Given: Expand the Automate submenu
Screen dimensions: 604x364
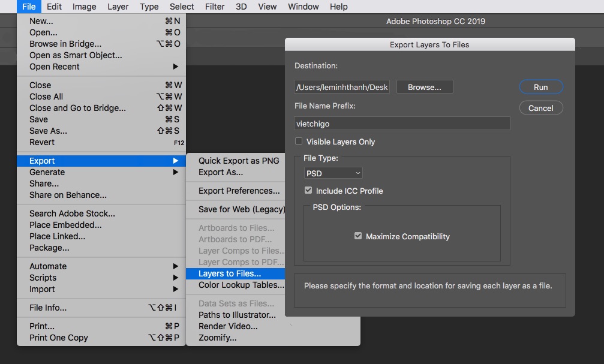Looking at the screenshot, I should pyautogui.click(x=101, y=266).
